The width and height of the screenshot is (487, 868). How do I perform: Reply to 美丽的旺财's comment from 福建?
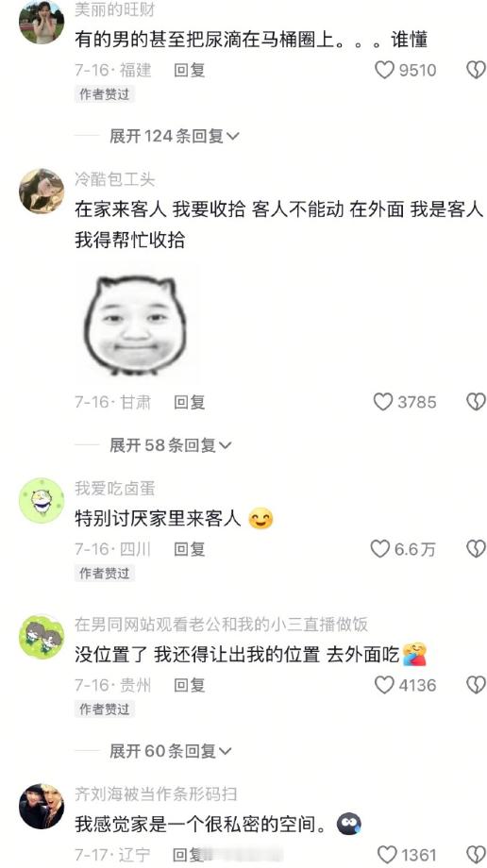click(x=190, y=70)
